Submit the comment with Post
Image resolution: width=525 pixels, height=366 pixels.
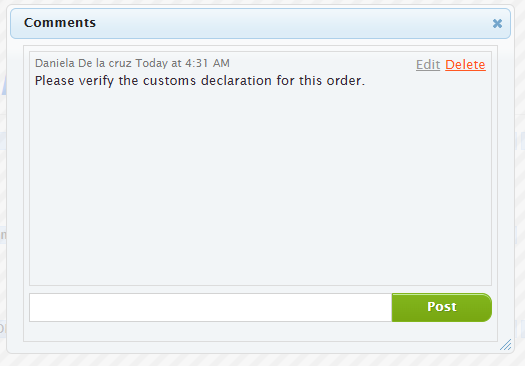442,307
